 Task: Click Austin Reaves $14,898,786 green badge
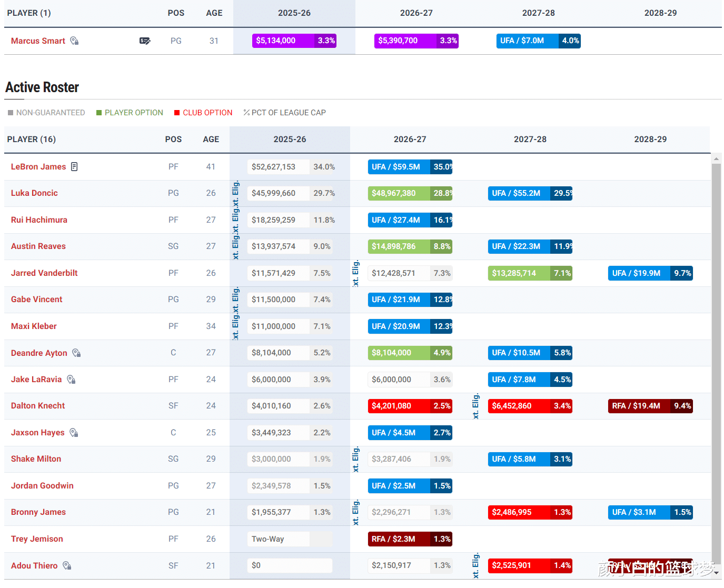[410, 246]
